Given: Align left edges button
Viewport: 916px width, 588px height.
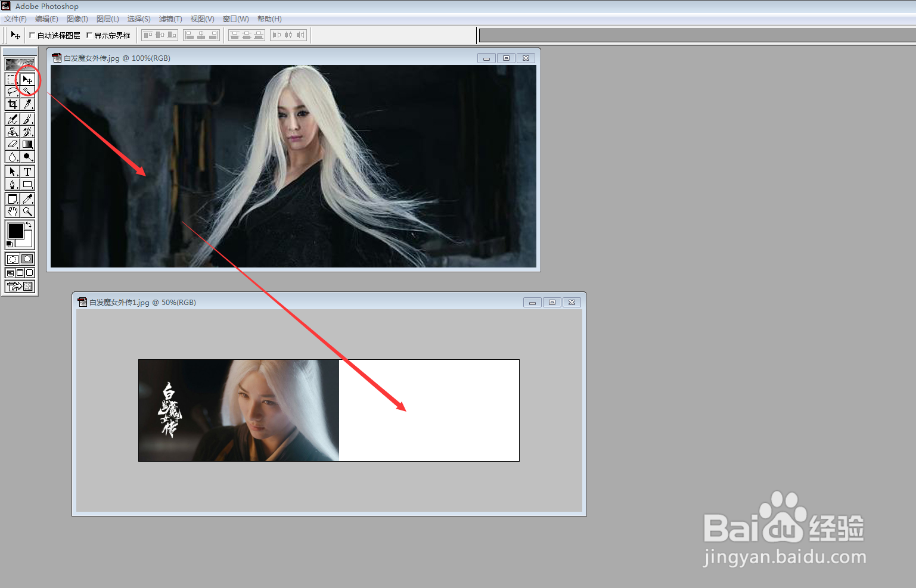Looking at the screenshot, I should (190, 35).
